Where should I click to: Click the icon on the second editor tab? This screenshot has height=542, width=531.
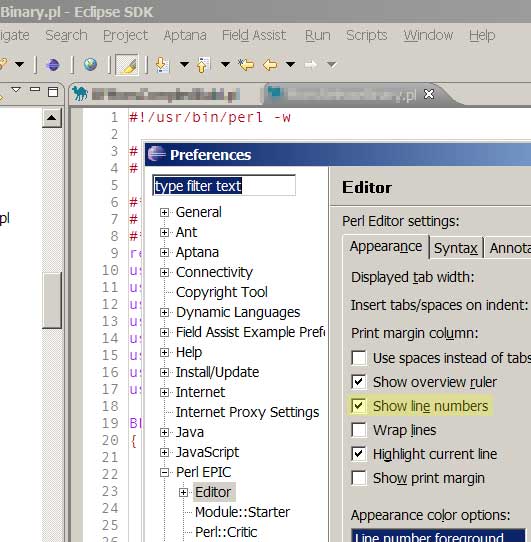276,93
